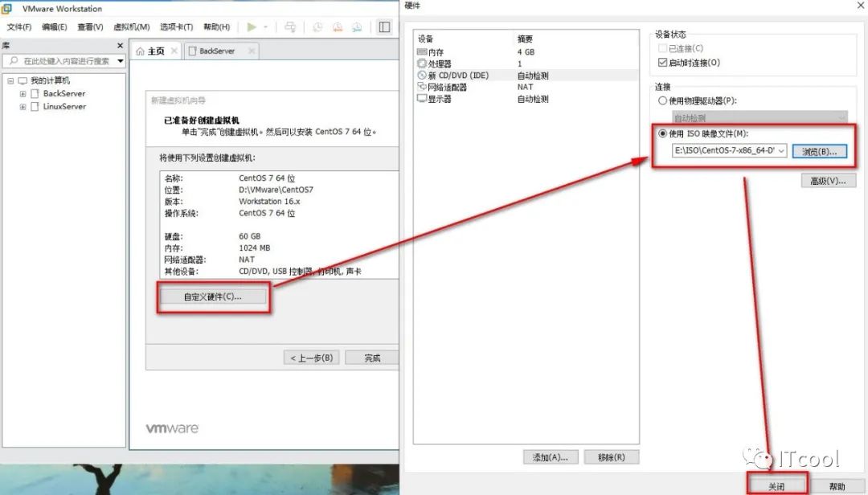The height and width of the screenshot is (495, 868).
Task: Click the library search magnifier icon
Action: (14, 60)
